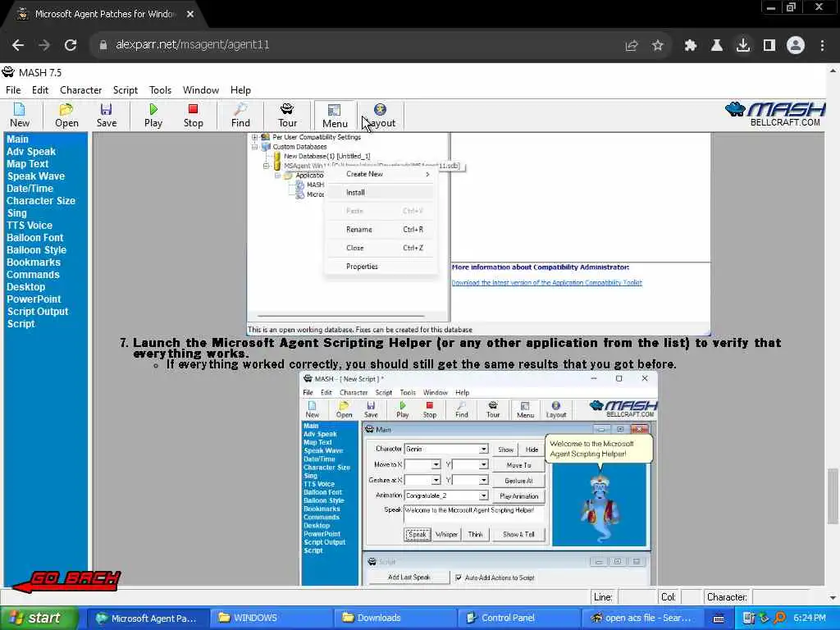This screenshot has height=630, width=840.
Task: Select Map Text in the sidebar
Action: tap(27, 164)
